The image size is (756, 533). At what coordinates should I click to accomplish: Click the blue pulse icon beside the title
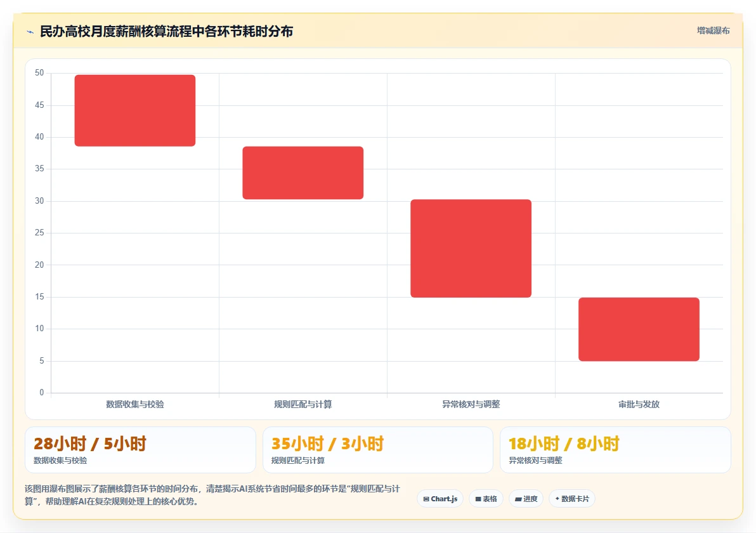pyautogui.click(x=30, y=32)
